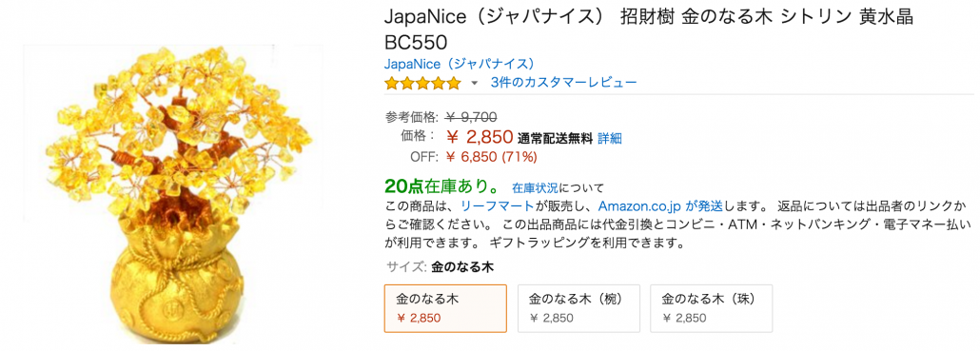Select the 金のなる木 size option
Screen dimensions: 980x351
(445, 308)
